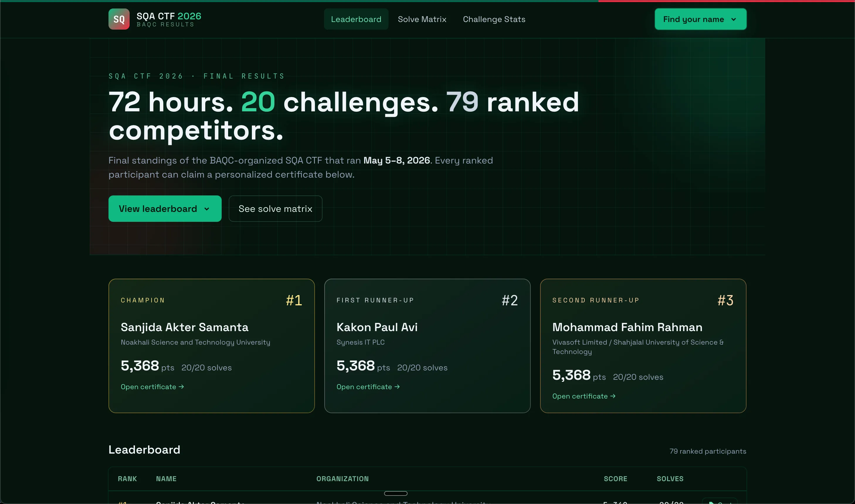Click Kakon Paul Avi name heading
Viewport: 855px width, 504px height.
tap(377, 327)
